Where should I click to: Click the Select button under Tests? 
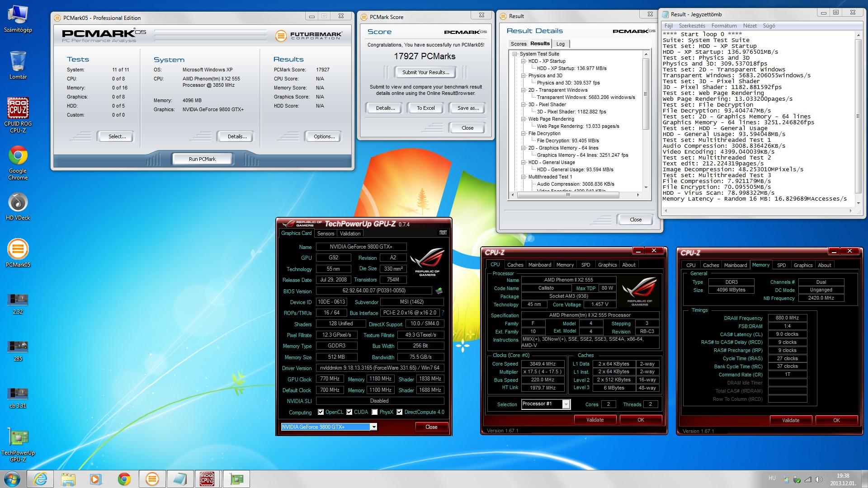[x=117, y=136]
